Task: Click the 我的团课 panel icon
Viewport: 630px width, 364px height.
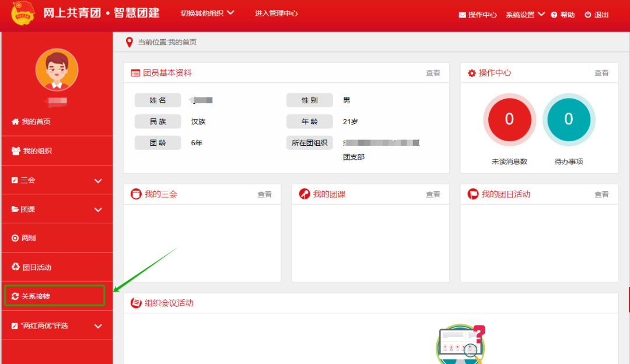Action: pyautogui.click(x=304, y=194)
